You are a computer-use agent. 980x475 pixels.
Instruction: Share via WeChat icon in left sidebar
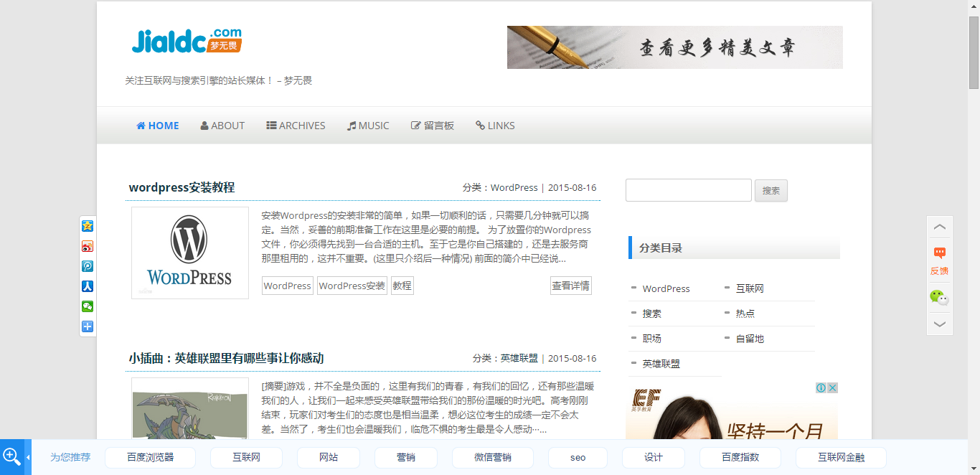click(x=88, y=306)
